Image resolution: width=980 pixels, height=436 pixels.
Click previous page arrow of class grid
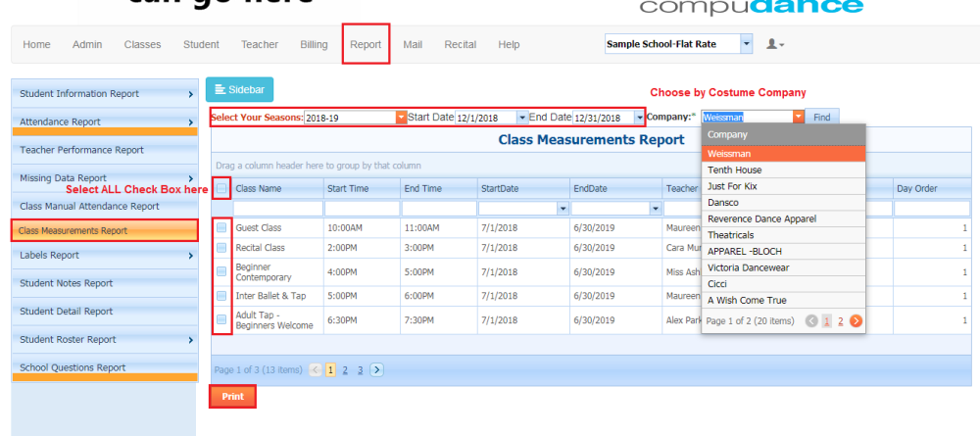pyautogui.click(x=317, y=369)
